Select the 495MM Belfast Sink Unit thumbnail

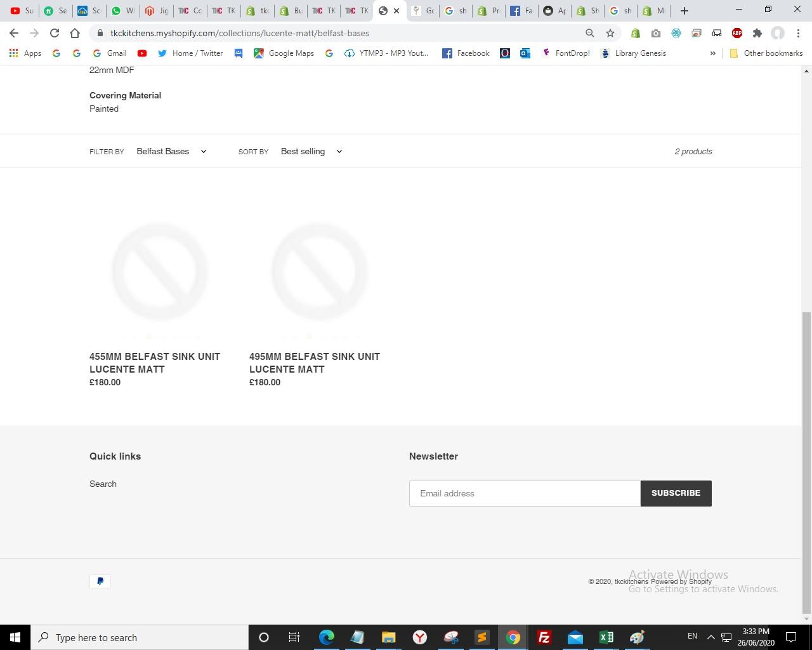tap(319, 272)
